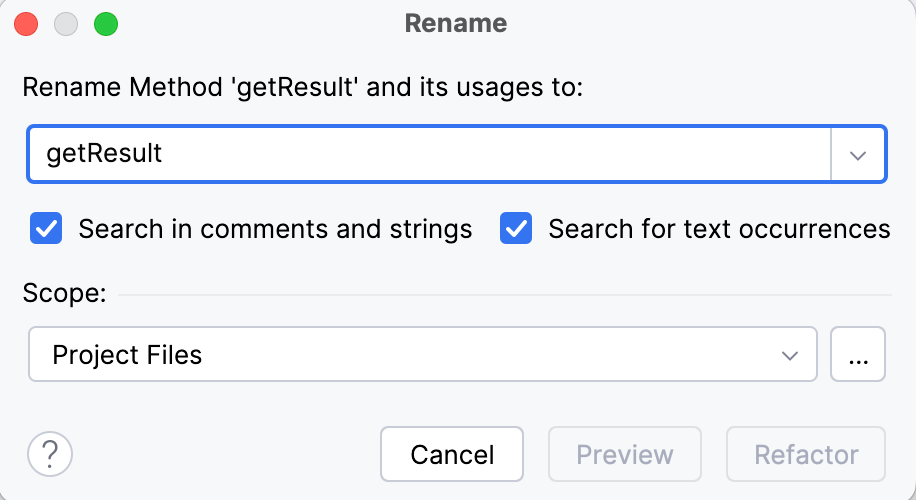The width and height of the screenshot is (916, 500).
Task: Click the "Rename Method 'getResult'" prompt label
Action: point(302,87)
